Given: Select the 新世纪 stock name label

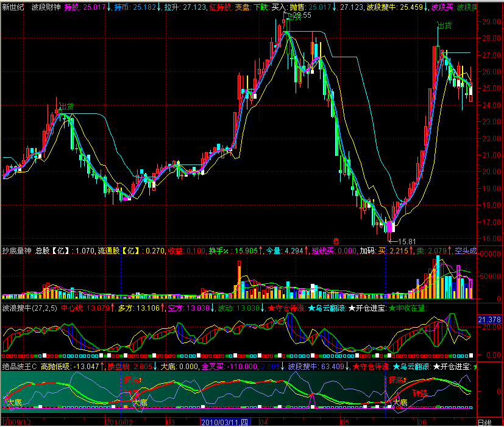Looking at the screenshot, I should 13,7.
